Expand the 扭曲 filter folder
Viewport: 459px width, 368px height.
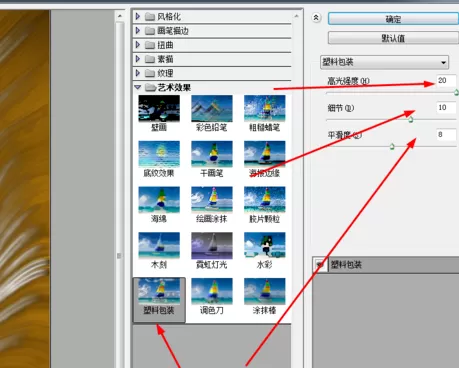point(138,45)
